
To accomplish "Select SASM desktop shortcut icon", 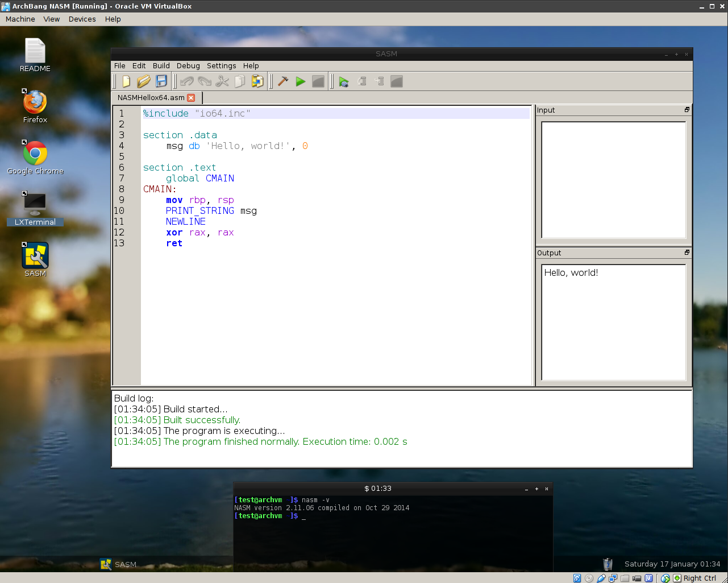I will [x=35, y=260].
